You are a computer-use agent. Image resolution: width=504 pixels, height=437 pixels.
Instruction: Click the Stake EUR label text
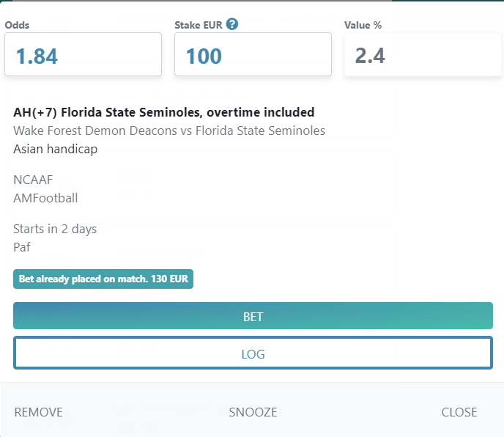199,25
